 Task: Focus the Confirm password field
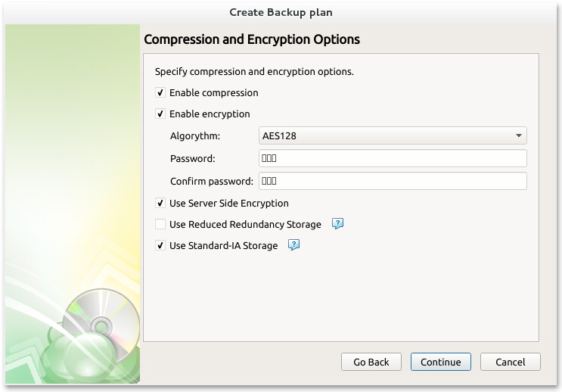[393, 181]
